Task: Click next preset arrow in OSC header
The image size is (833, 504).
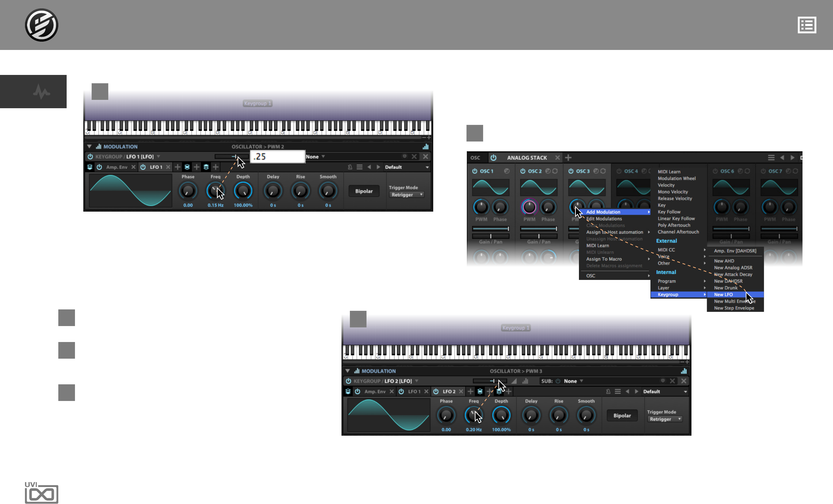Action: (792, 158)
